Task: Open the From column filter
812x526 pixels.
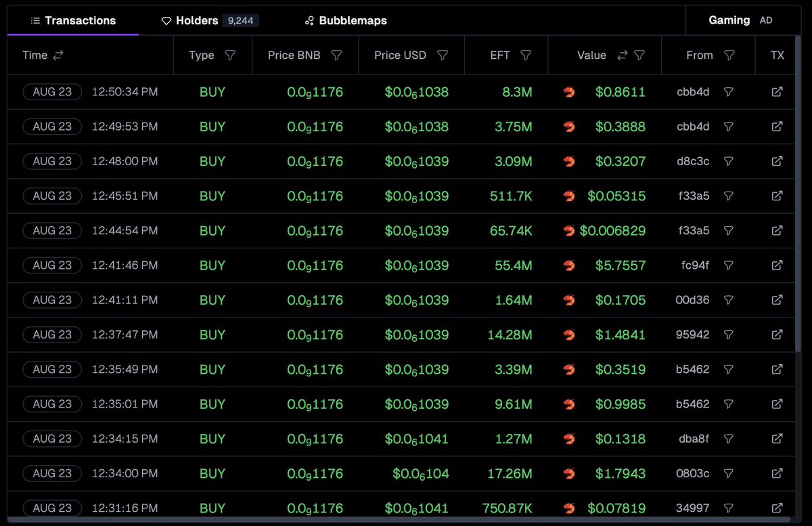Action: point(729,56)
